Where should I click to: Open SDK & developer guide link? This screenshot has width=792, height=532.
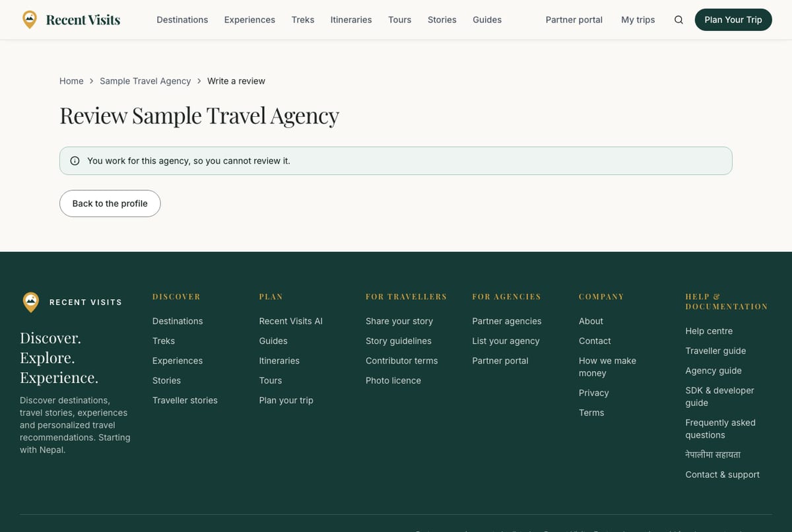pos(719,397)
